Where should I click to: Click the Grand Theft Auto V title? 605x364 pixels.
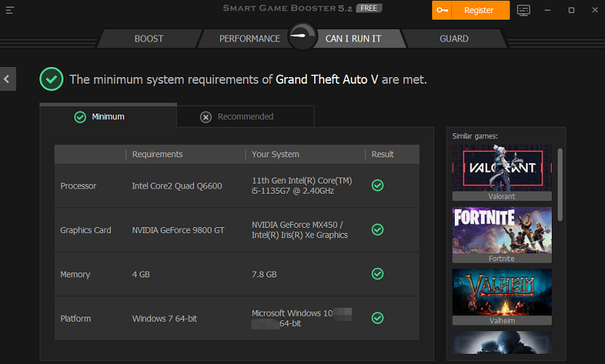click(327, 79)
